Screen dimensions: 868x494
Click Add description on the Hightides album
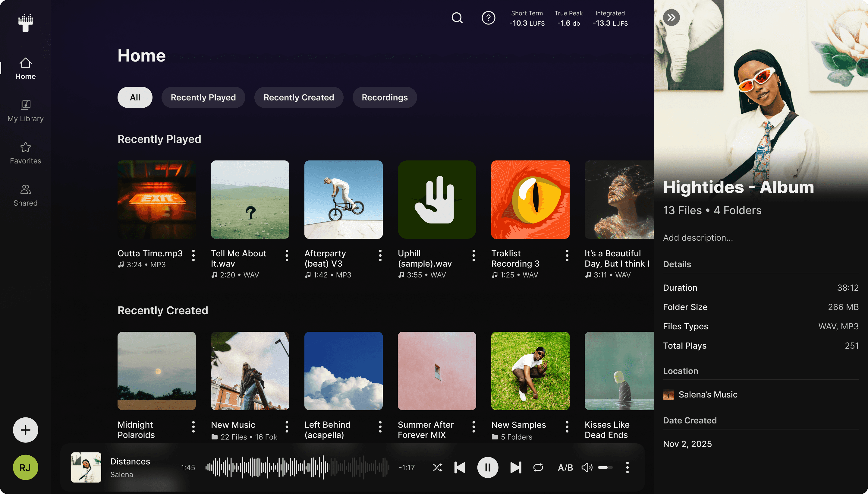[698, 238]
